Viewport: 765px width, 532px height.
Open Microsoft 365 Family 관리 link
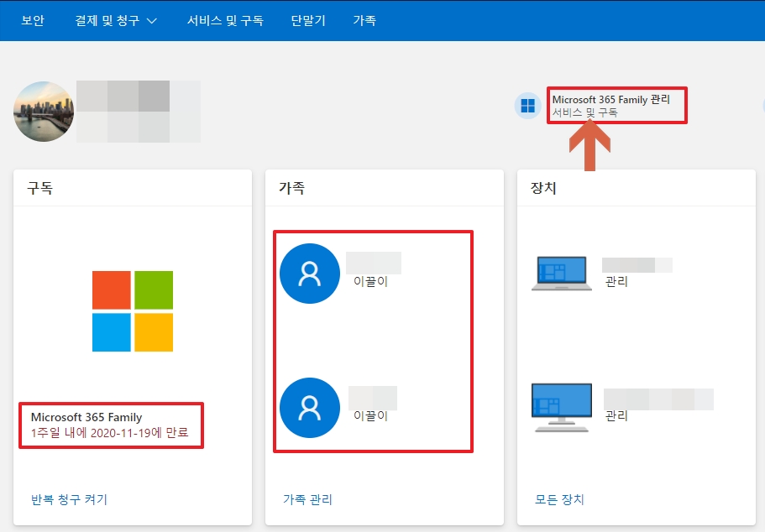pos(610,100)
